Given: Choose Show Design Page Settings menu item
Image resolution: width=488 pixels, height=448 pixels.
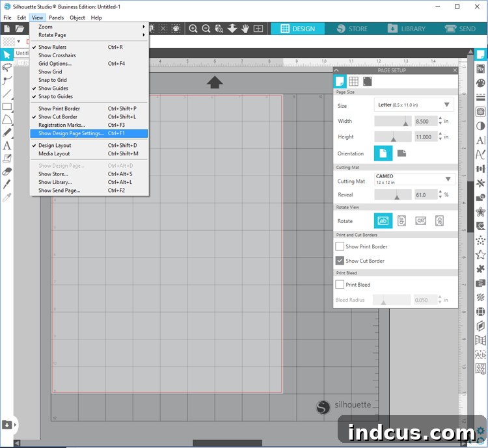Looking at the screenshot, I should coord(89,133).
